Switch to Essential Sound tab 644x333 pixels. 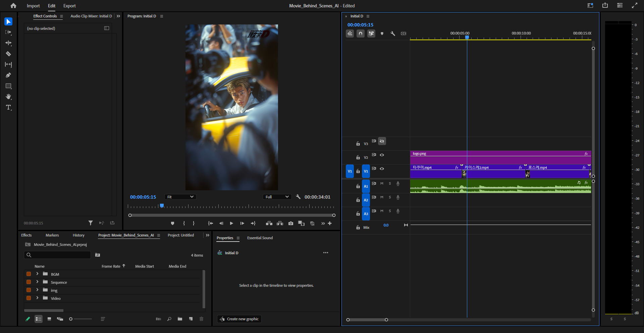(x=260, y=238)
